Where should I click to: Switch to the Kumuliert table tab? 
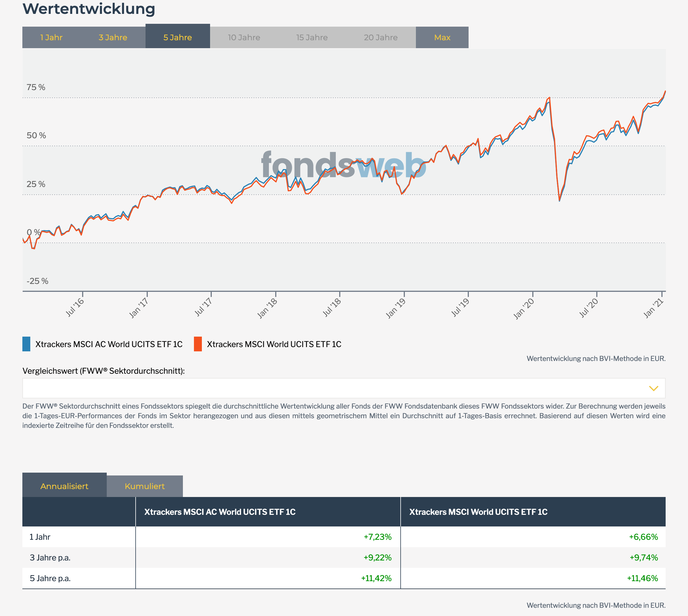[145, 487]
